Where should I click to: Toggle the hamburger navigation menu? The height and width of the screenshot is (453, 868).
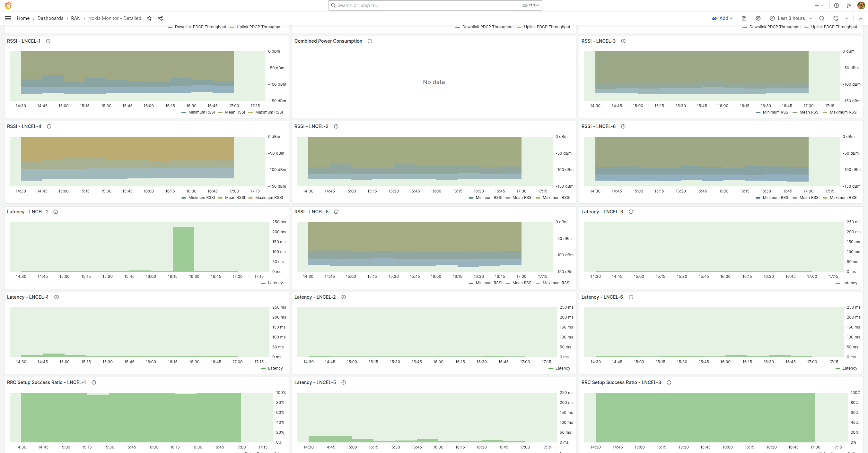8,18
